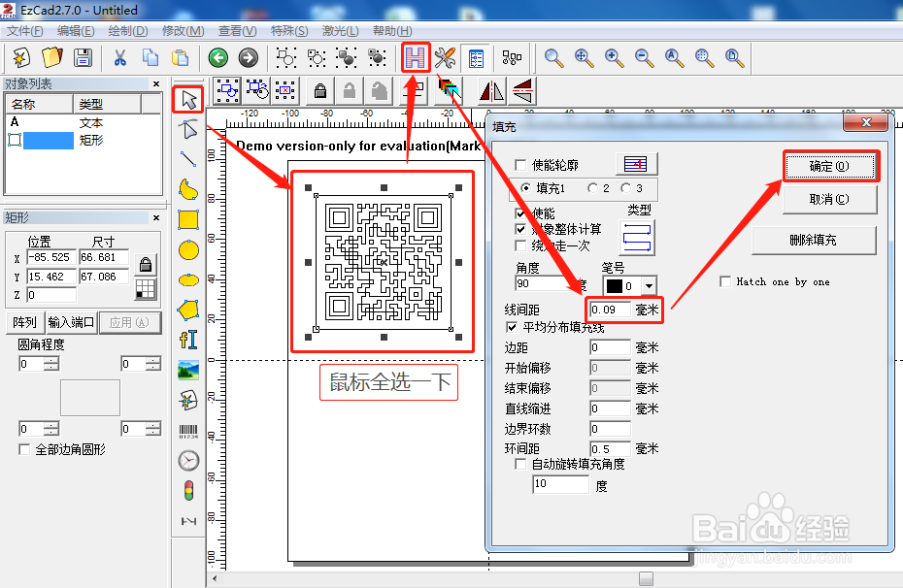Click the Copy icon
903x588 pixels.
click(x=150, y=57)
